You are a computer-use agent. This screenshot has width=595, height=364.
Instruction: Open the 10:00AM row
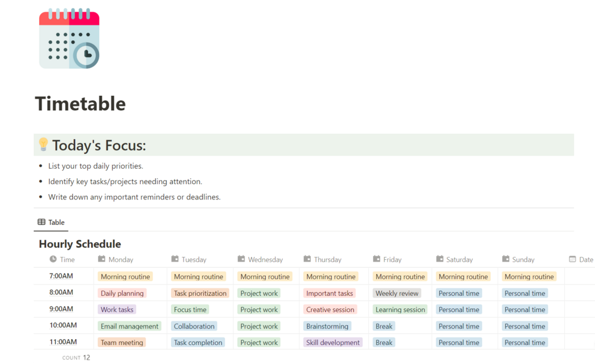pos(63,326)
